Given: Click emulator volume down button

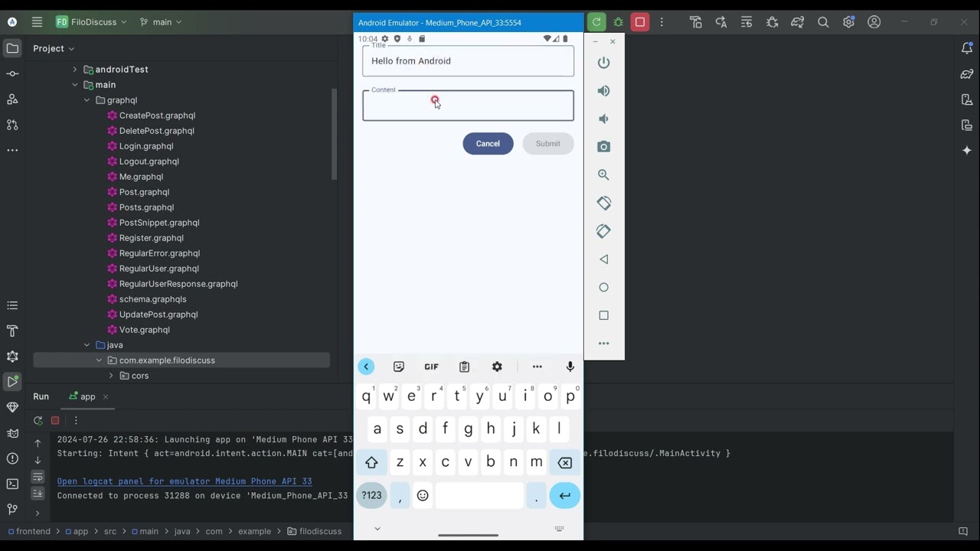Looking at the screenshot, I should click(604, 119).
